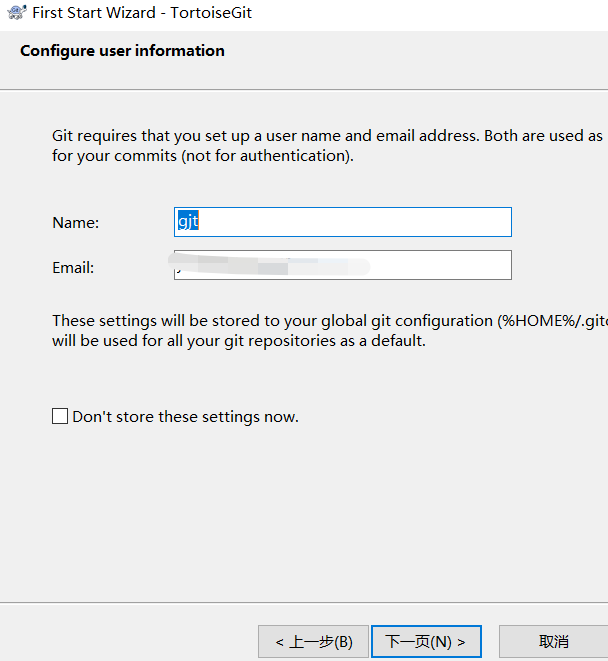Click the TortoiseGit tortoise icon in title bar
This screenshot has width=608, height=661.
(17, 12)
